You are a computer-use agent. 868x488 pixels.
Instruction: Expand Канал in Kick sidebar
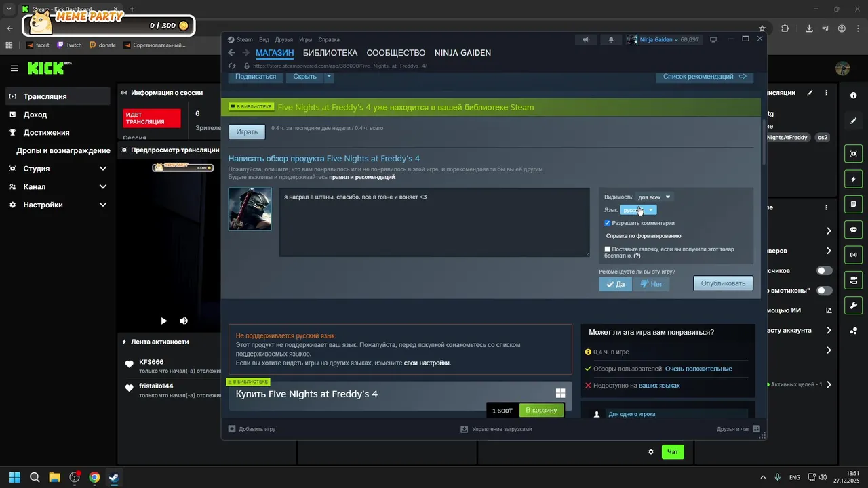pos(103,186)
